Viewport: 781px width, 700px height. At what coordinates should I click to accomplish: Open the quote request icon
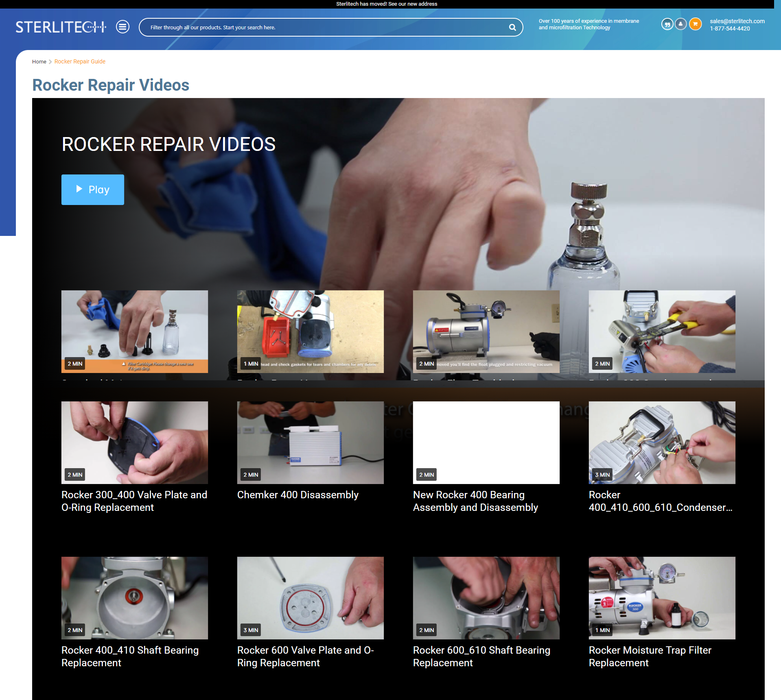(x=667, y=24)
